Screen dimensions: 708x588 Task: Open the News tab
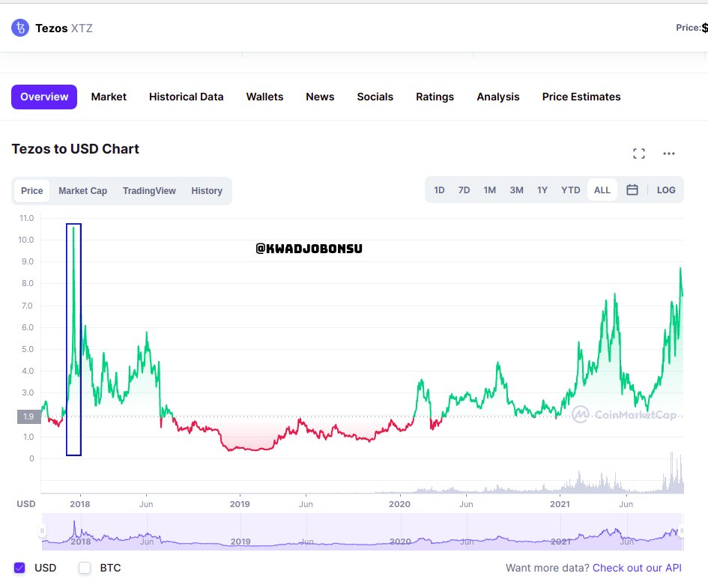coord(320,97)
